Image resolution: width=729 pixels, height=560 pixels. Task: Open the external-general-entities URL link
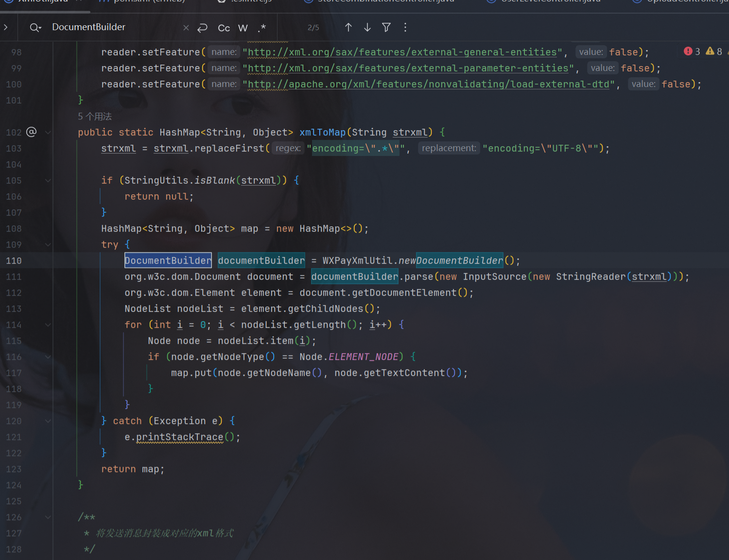(x=402, y=52)
